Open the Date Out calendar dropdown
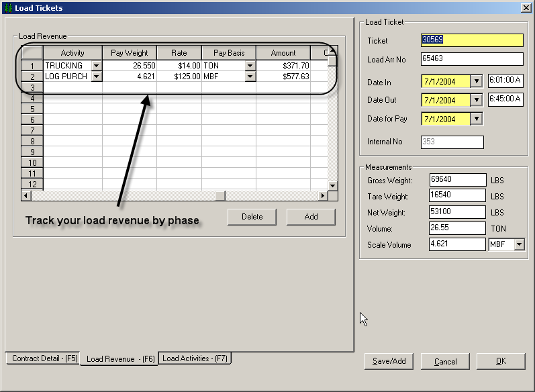The height and width of the screenshot is (392, 535). [477, 100]
